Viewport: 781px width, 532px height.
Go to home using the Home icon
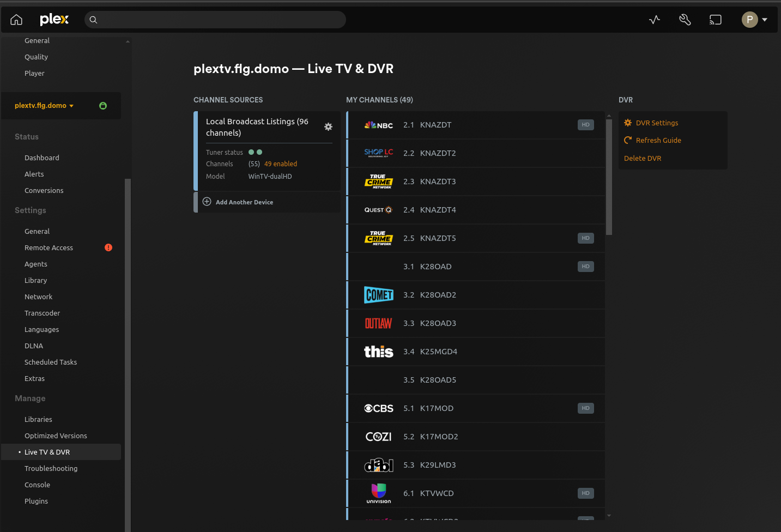16,20
